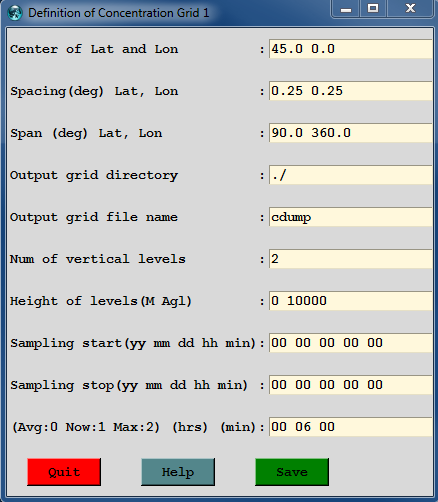This screenshot has width=438, height=502.
Task: Focus the Output grid directory field
Action: pyautogui.click(x=351, y=175)
